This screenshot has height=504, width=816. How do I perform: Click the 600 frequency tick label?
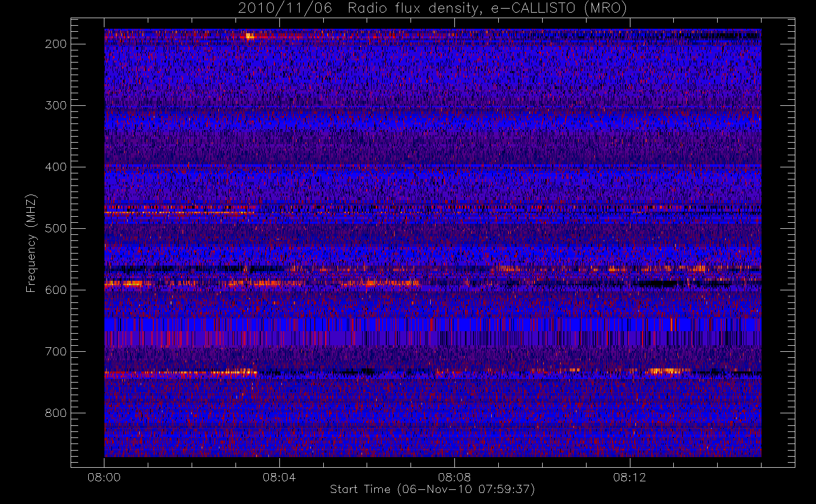pyautogui.click(x=56, y=290)
